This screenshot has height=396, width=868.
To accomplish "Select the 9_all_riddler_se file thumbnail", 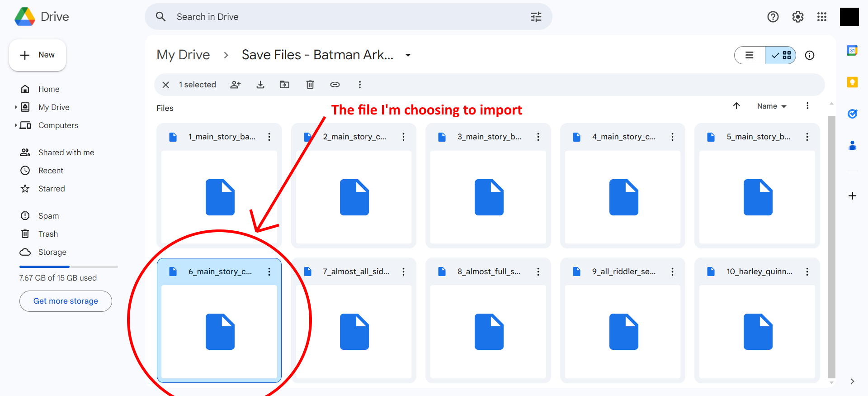I will [623, 332].
